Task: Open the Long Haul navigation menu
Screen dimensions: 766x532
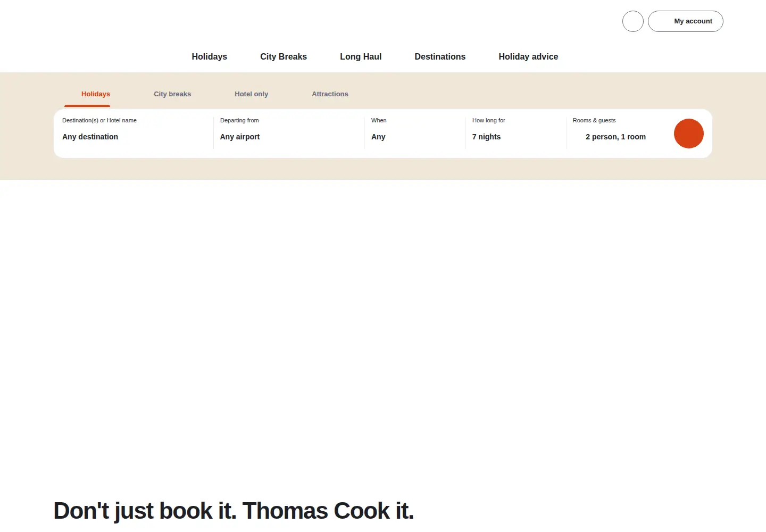Action: (361, 56)
